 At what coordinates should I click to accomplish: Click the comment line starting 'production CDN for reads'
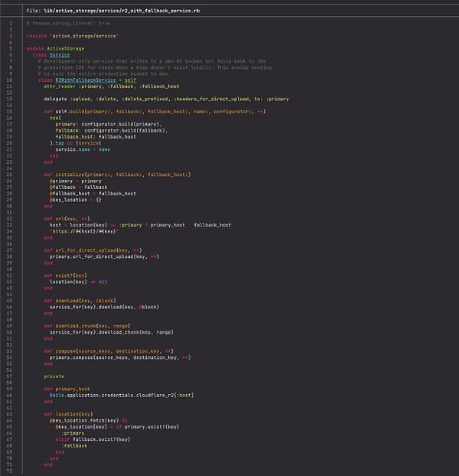pyautogui.click(x=155, y=67)
